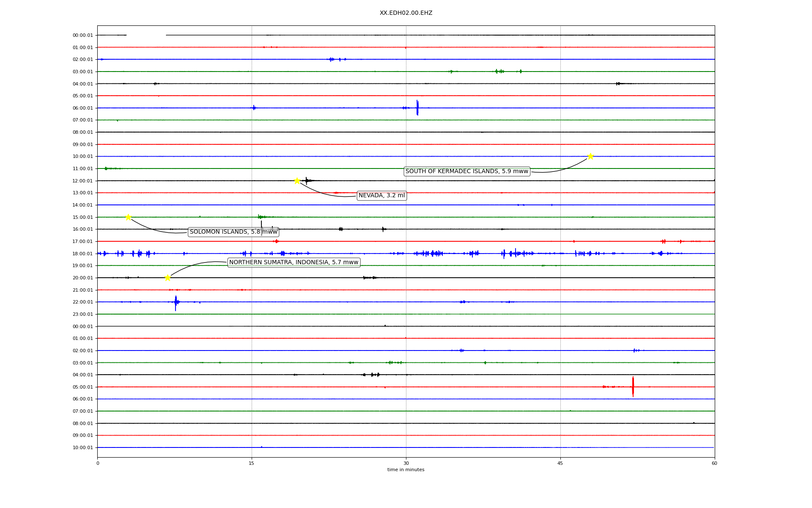Click the SOUTH OF KERMADEC ISLANDS label
Image resolution: width=812 pixels, height=508 pixels.
(466, 171)
